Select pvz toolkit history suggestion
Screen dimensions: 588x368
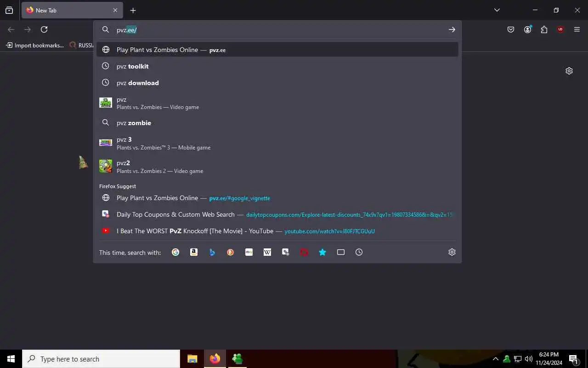coord(277,66)
